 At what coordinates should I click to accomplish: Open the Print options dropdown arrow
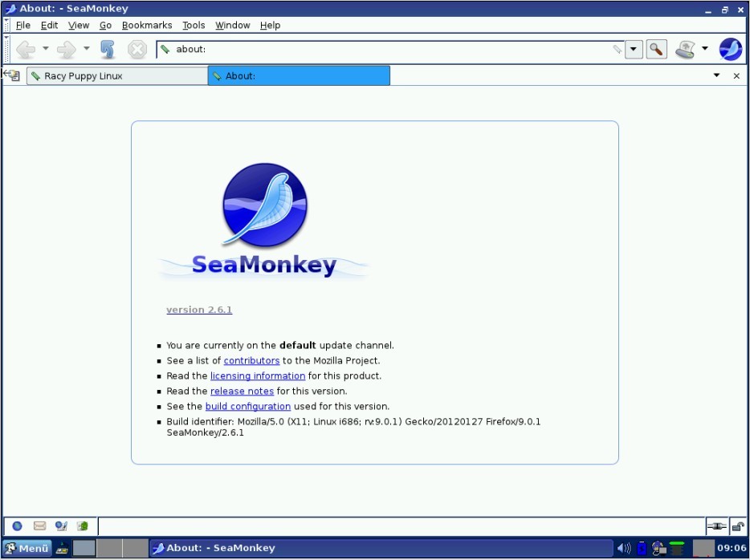pos(704,48)
